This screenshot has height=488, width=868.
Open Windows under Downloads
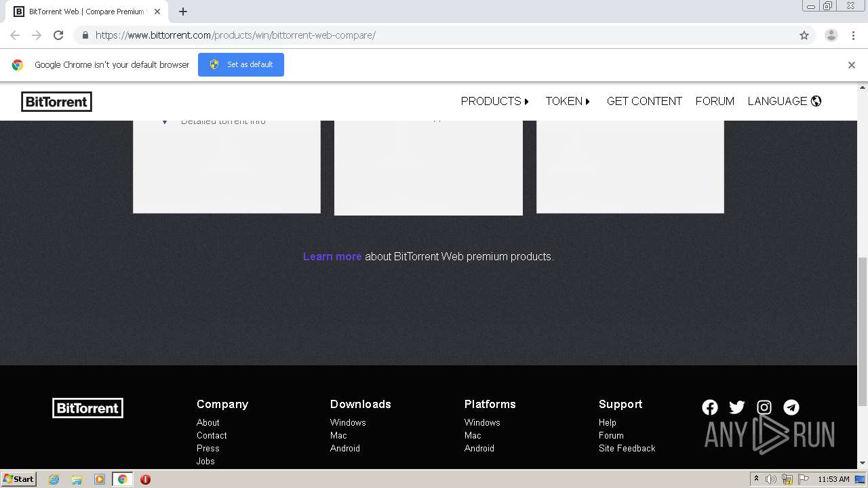(348, 422)
